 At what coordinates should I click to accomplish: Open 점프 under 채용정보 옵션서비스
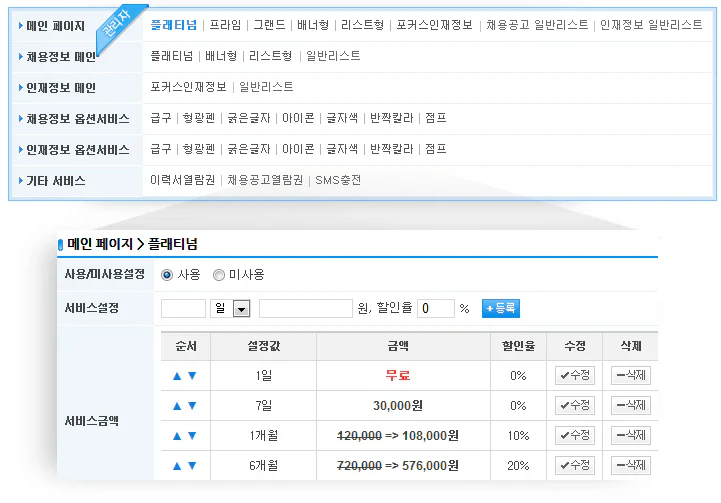436,118
